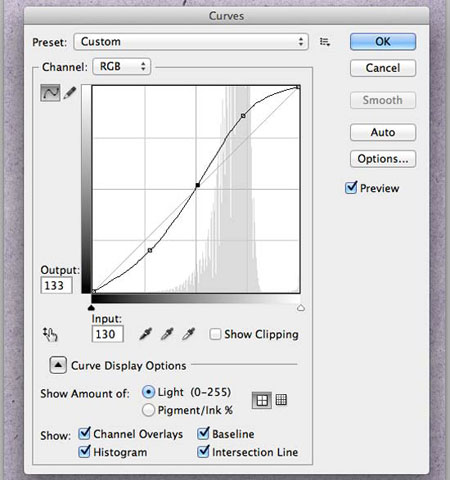Click the Auto button
This screenshot has height=480, width=450.
point(383,132)
